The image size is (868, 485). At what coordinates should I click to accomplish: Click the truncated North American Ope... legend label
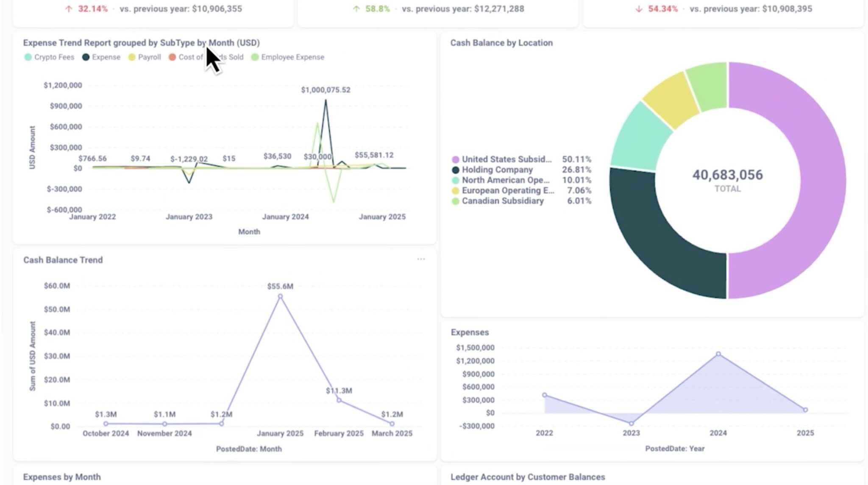point(506,180)
